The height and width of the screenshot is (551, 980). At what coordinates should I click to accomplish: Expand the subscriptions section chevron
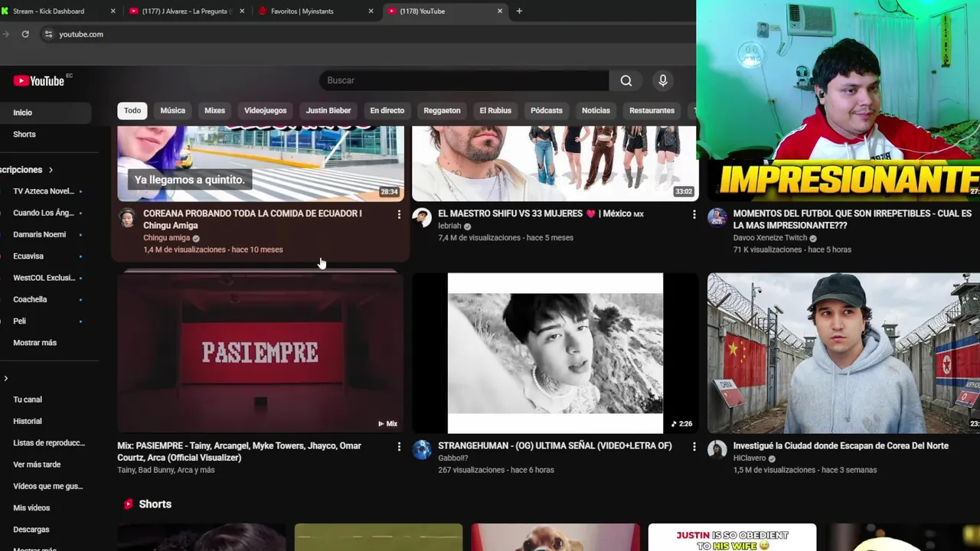point(51,170)
